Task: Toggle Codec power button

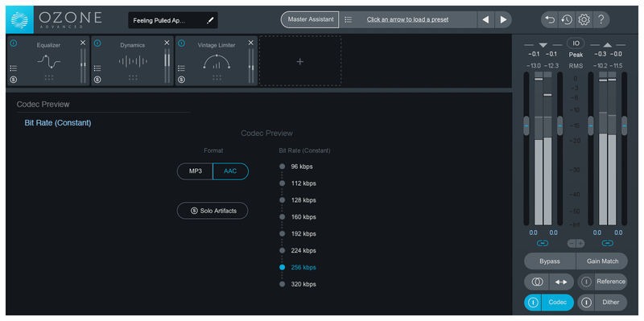Action: 533,302
